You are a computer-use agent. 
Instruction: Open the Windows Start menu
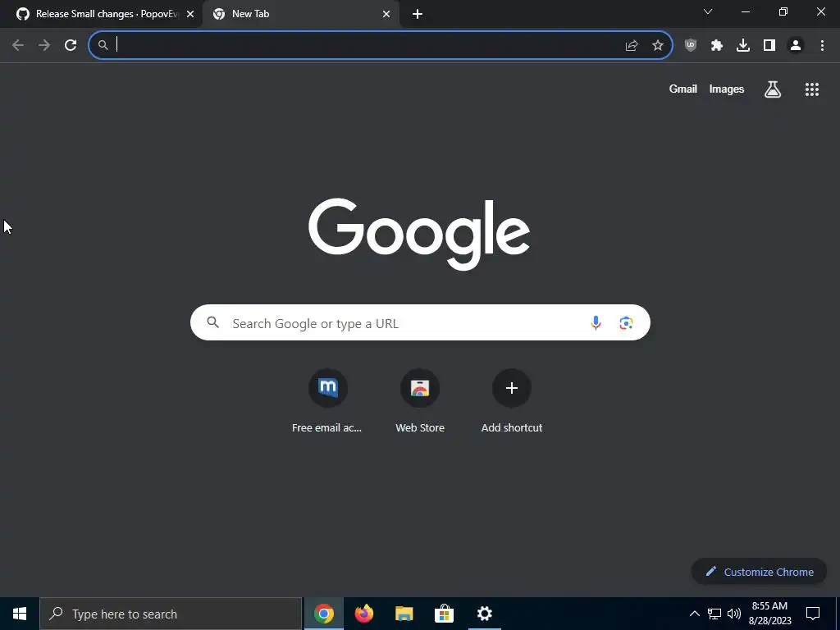20,614
